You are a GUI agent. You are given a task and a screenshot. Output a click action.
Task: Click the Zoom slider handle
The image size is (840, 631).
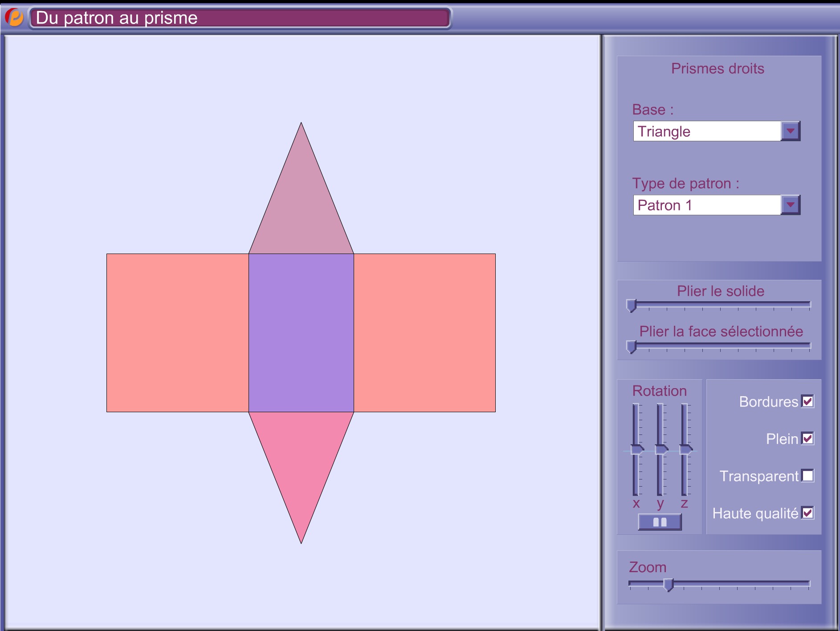[x=668, y=584]
